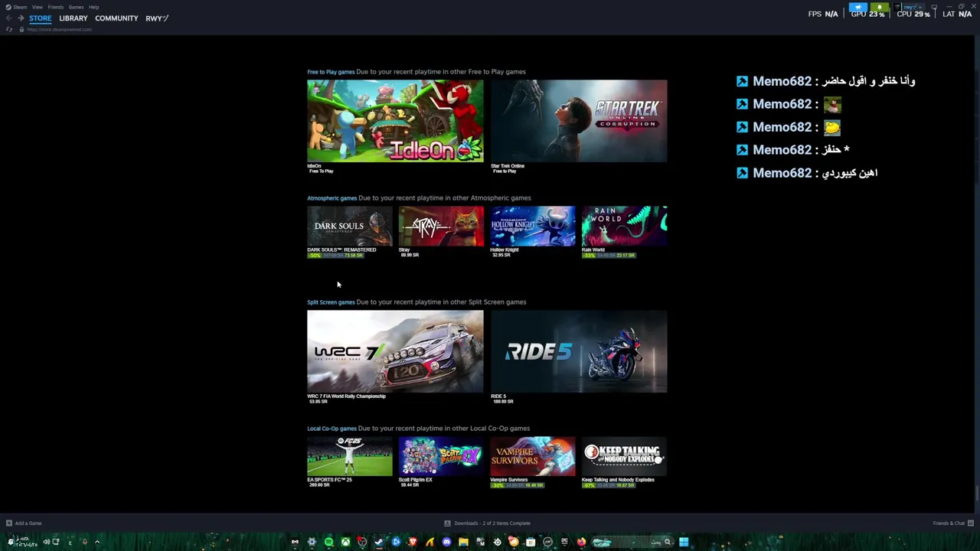Click the Local Co-Op games link
This screenshot has width=980, height=551.
pos(332,429)
